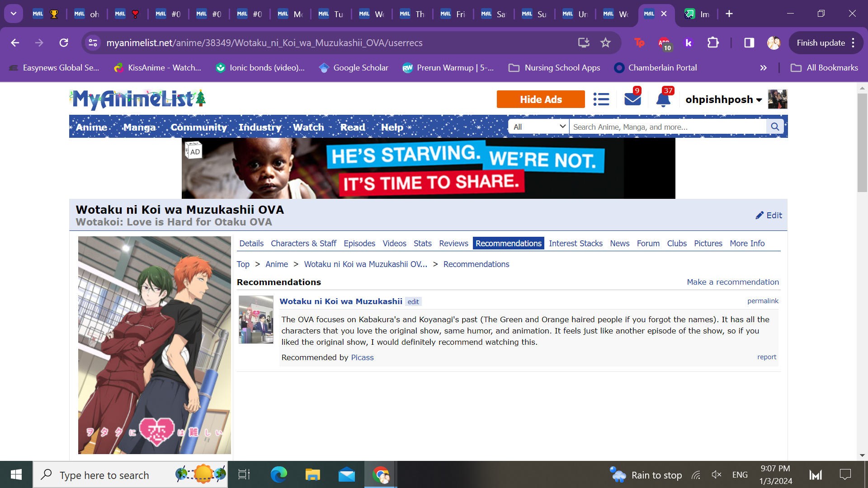The height and width of the screenshot is (488, 868).
Task: Open MyAnimeList messages envelope icon
Action: click(632, 99)
